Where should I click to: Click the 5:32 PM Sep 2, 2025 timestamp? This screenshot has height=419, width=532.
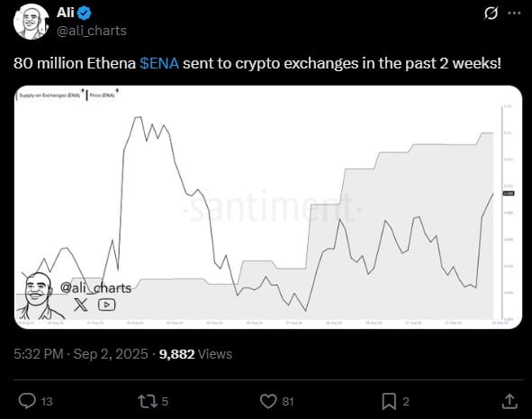(x=81, y=354)
